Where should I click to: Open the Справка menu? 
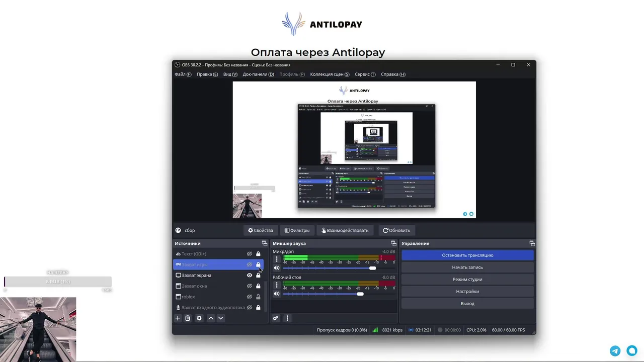[x=393, y=74]
